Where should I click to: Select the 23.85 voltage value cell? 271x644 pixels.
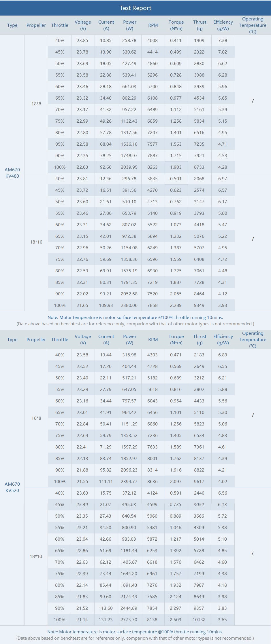pos(82,40)
